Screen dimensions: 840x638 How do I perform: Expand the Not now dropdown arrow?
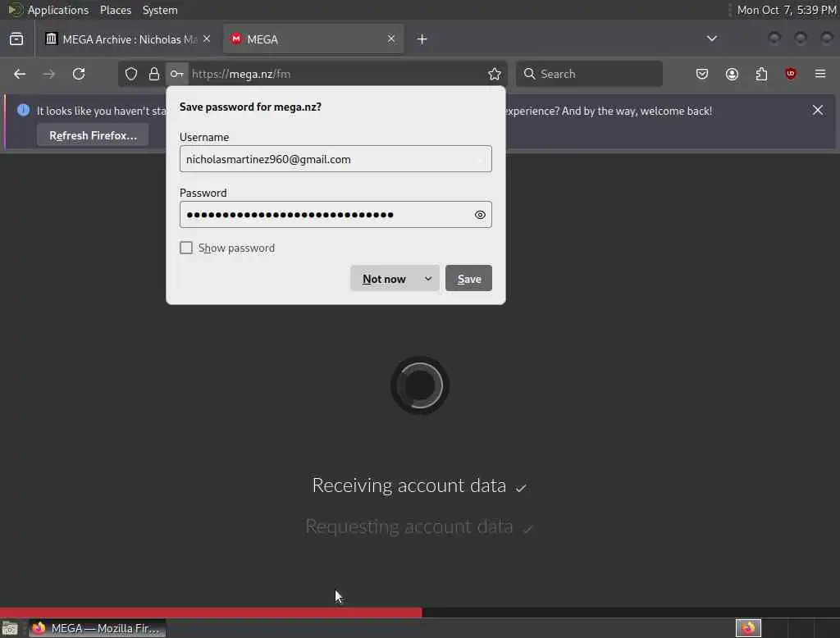click(x=428, y=279)
